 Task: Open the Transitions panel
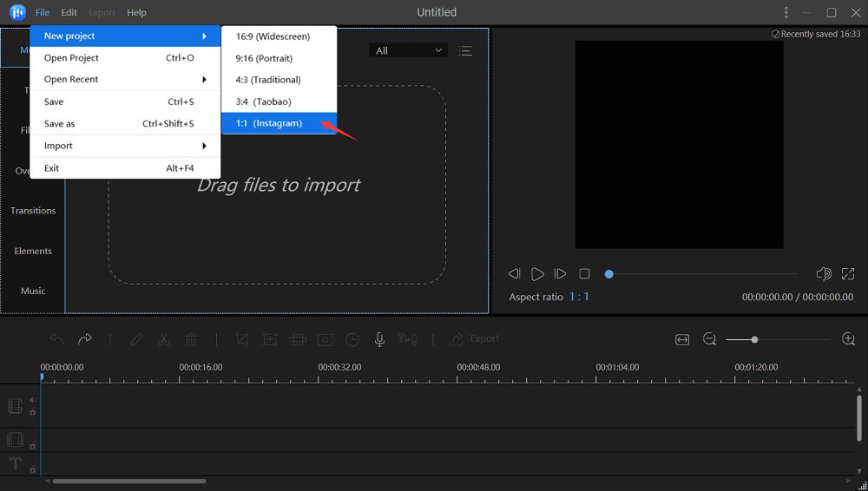[33, 211]
